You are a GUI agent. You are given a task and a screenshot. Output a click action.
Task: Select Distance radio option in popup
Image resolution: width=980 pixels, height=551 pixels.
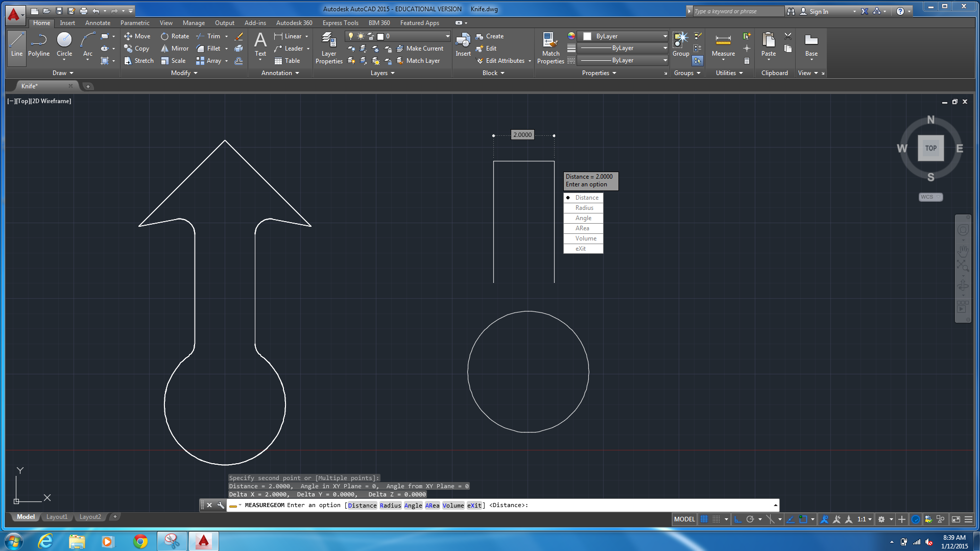tap(583, 198)
